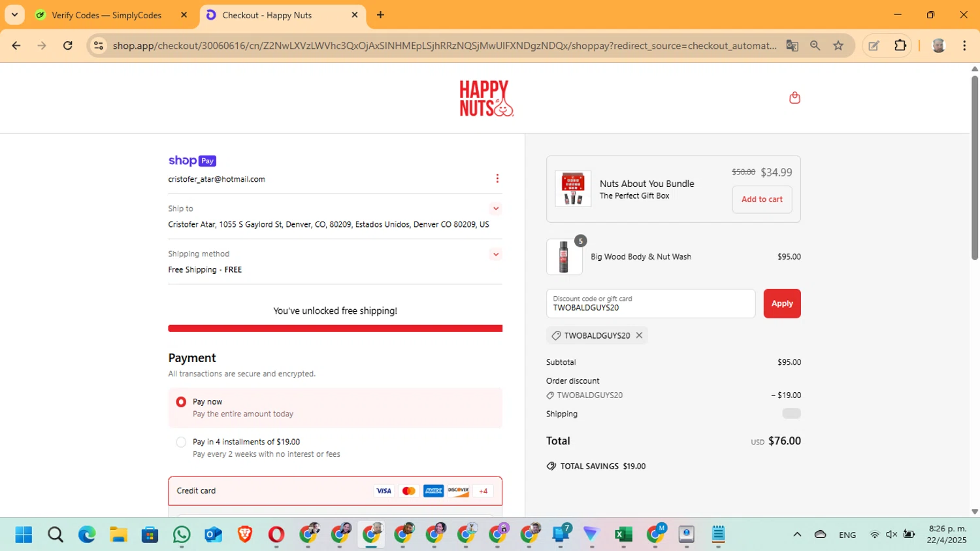Open WhatsApp from the taskbar

pos(182,535)
